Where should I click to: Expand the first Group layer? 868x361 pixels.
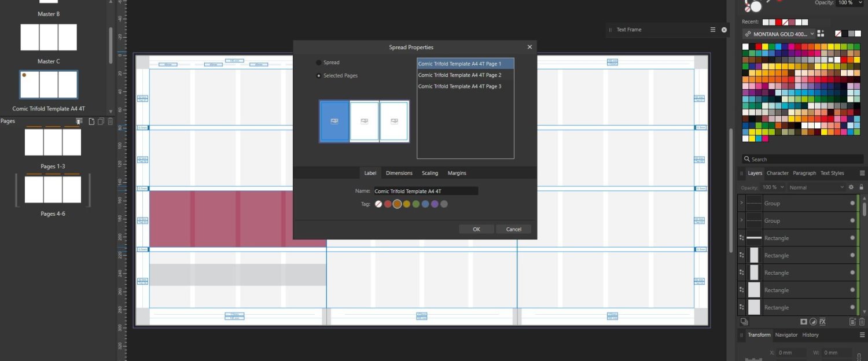(x=741, y=203)
